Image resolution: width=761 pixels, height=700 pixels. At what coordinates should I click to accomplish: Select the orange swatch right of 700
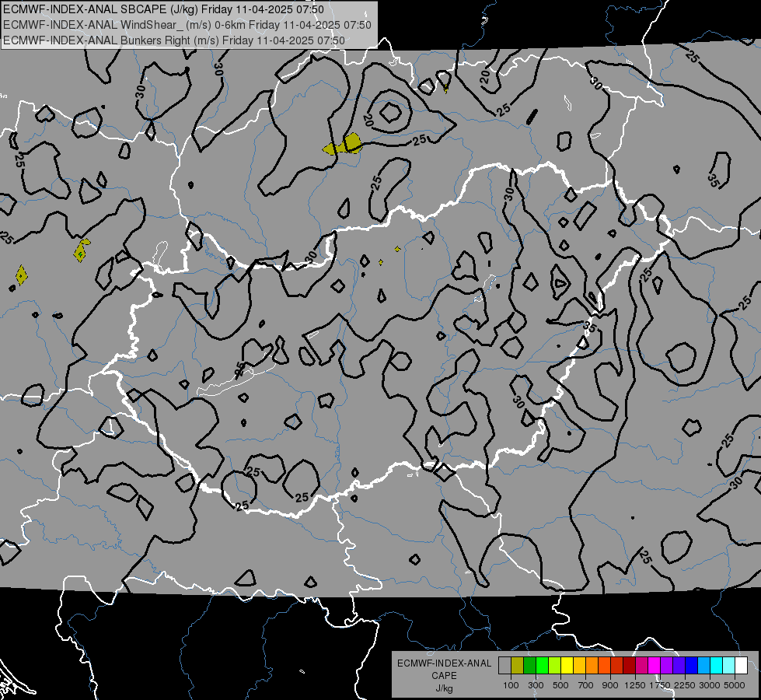point(592,666)
